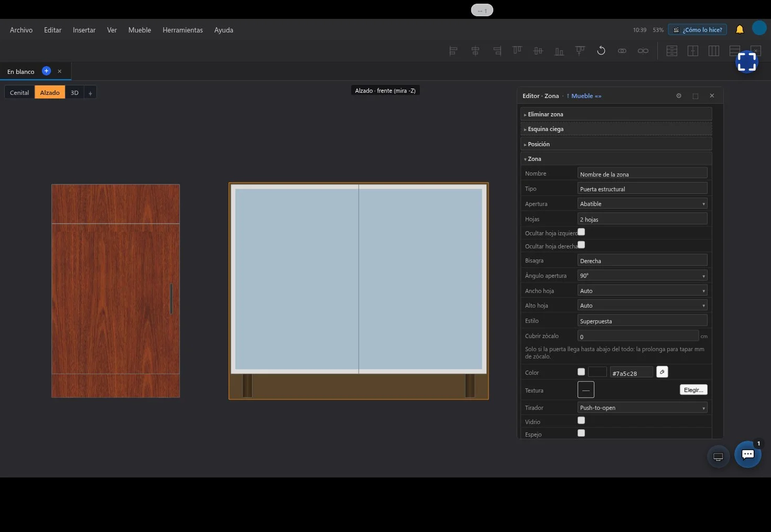Open the Apertura dropdown showing Abatible
The width and height of the screenshot is (771, 532).
tap(643, 203)
